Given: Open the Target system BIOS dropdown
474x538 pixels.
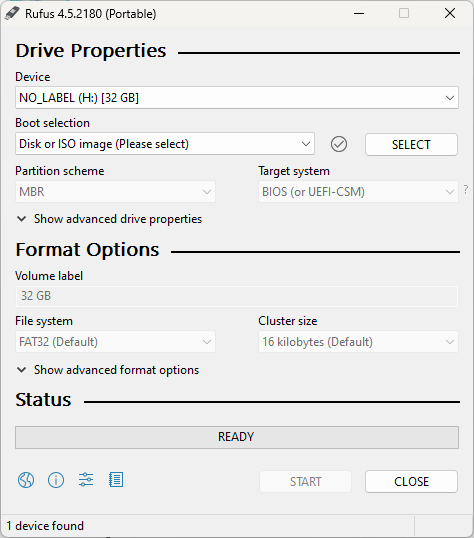Looking at the screenshot, I should (358, 191).
